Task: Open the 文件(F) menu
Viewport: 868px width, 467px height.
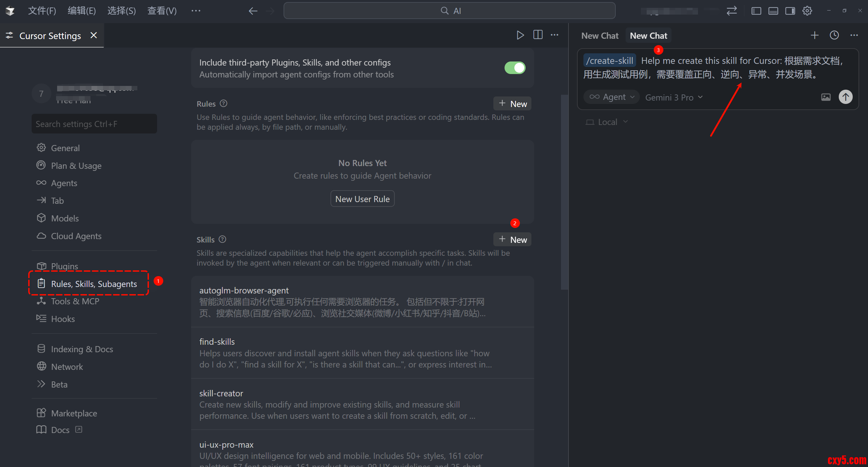Action: (x=42, y=11)
